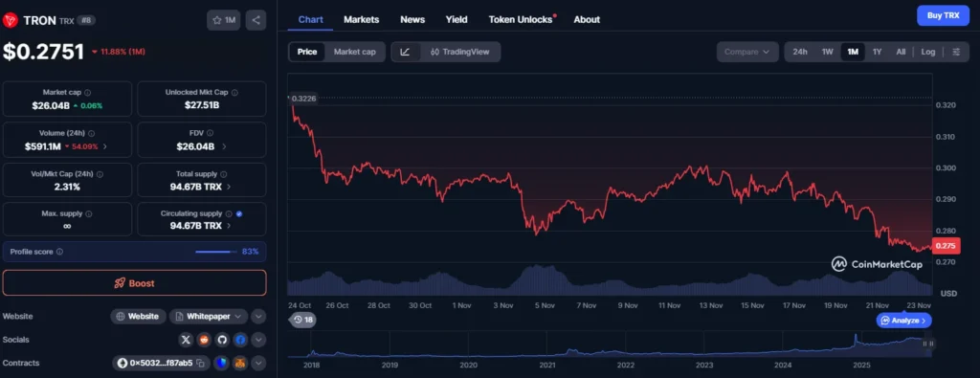The image size is (980, 378).
Task: Open info icon beside Max. supply
Action: [88, 213]
